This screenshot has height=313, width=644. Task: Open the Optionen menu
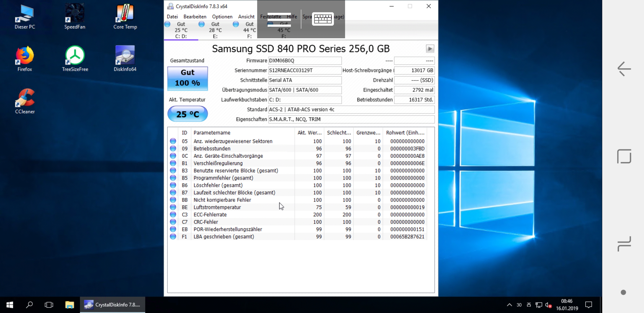pos(222,17)
